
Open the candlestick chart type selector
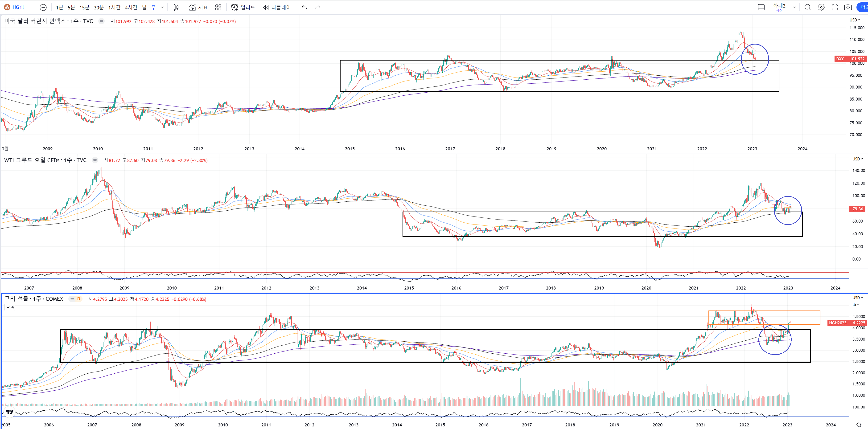coord(176,7)
